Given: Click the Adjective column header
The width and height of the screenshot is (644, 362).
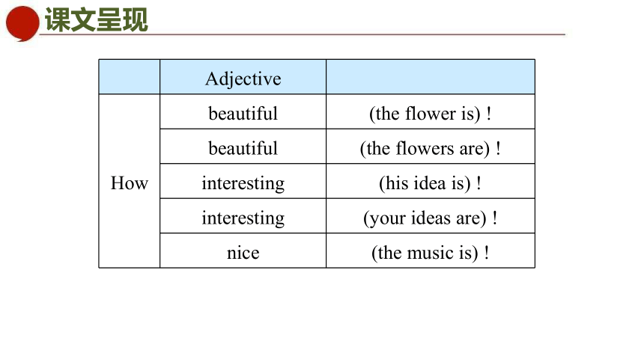Looking at the screenshot, I should [x=243, y=77].
